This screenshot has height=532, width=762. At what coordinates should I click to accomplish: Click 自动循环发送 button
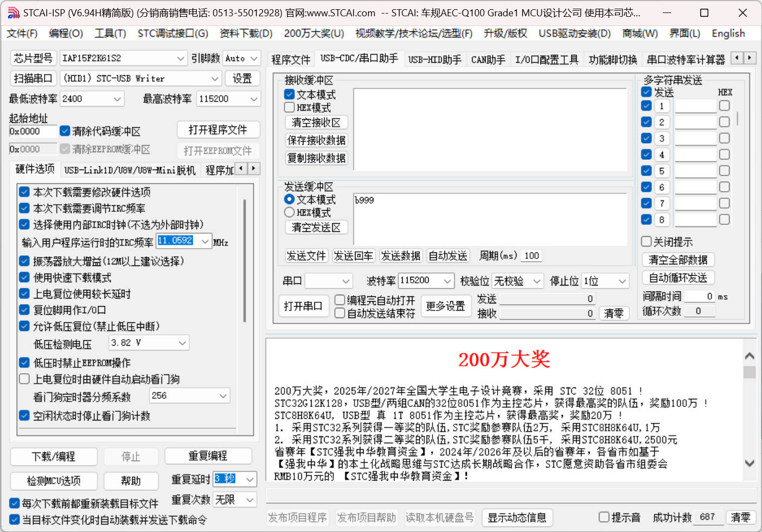pyautogui.click(x=678, y=278)
